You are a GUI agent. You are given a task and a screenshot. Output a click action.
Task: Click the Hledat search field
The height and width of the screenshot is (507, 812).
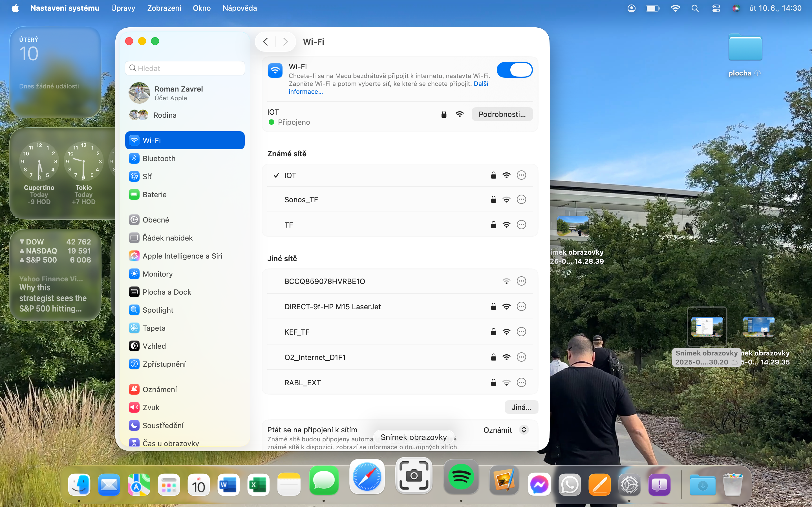[185, 68]
